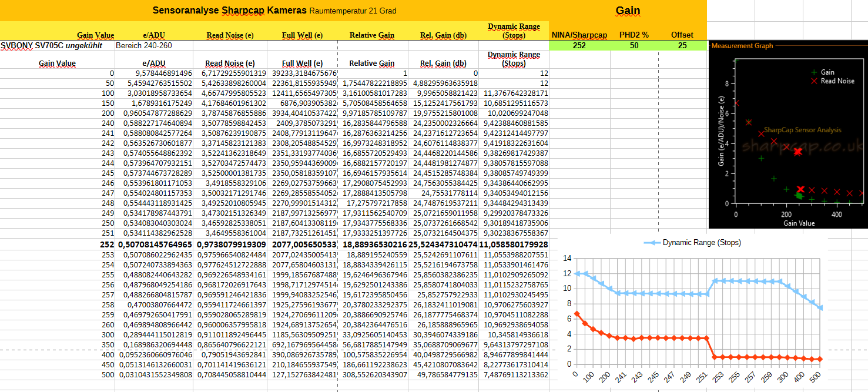Select the black SharpCap measurement graph image
The image size is (868, 392).
click(788, 134)
